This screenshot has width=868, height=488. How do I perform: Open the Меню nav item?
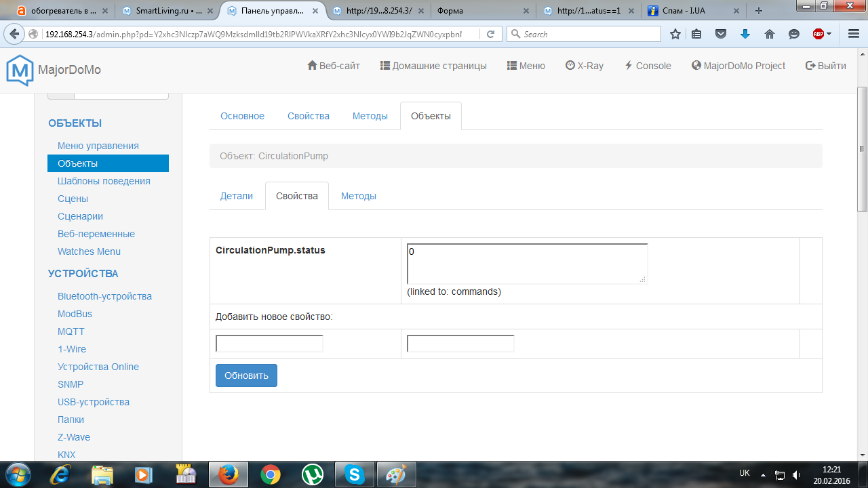[x=526, y=66]
